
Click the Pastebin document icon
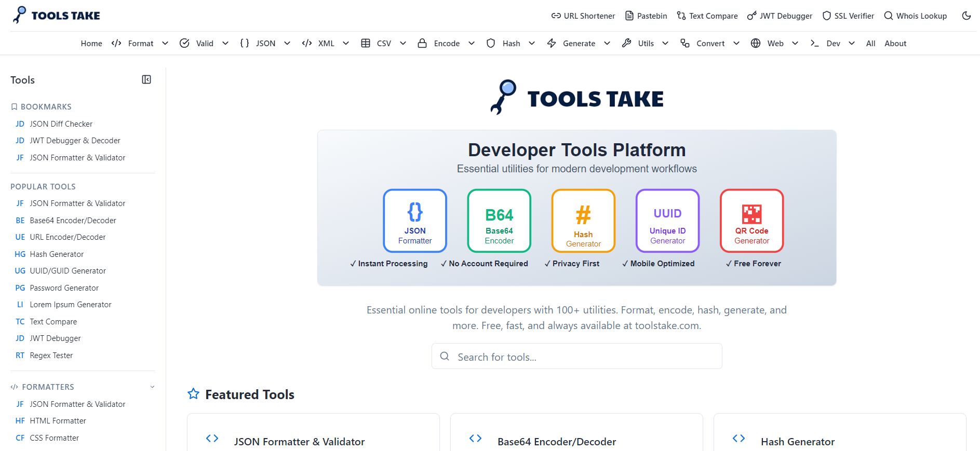pos(629,16)
